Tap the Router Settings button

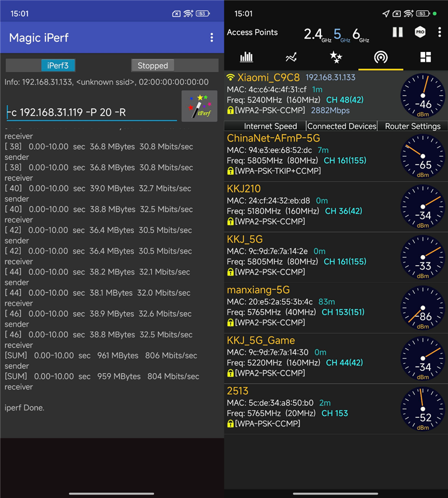413,126
